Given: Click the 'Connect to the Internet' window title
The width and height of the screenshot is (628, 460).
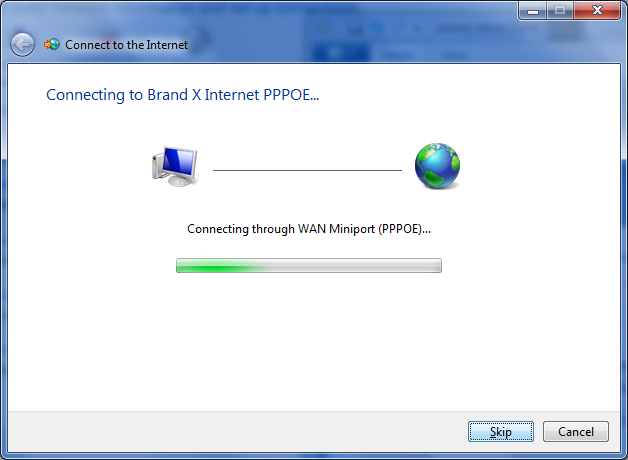Looking at the screenshot, I should tap(127, 45).
